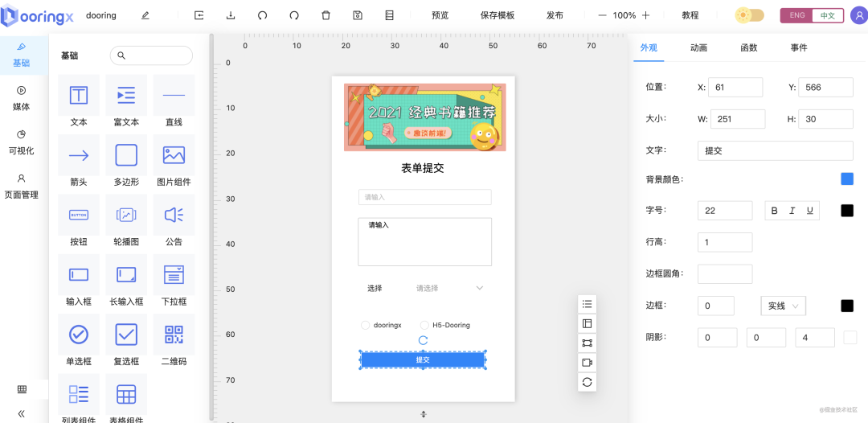This screenshot has width=868, height=423.
Task: Select the 长输入框 textarea component
Action: (x=126, y=281)
